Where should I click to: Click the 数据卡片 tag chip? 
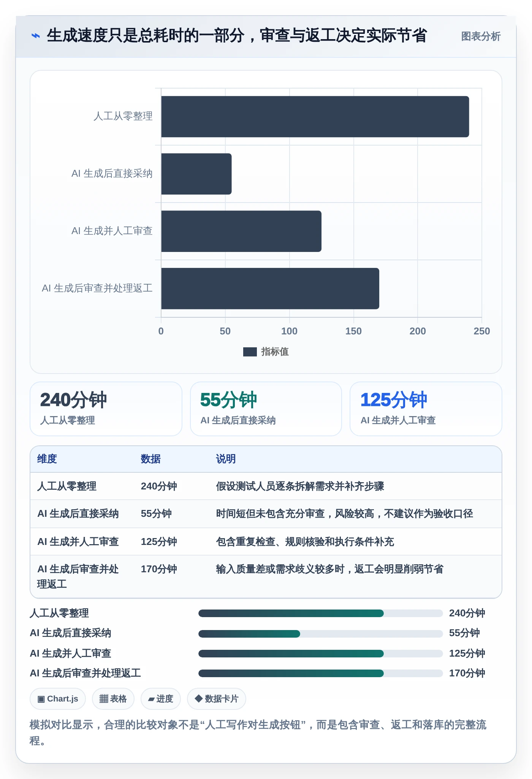pos(217,699)
